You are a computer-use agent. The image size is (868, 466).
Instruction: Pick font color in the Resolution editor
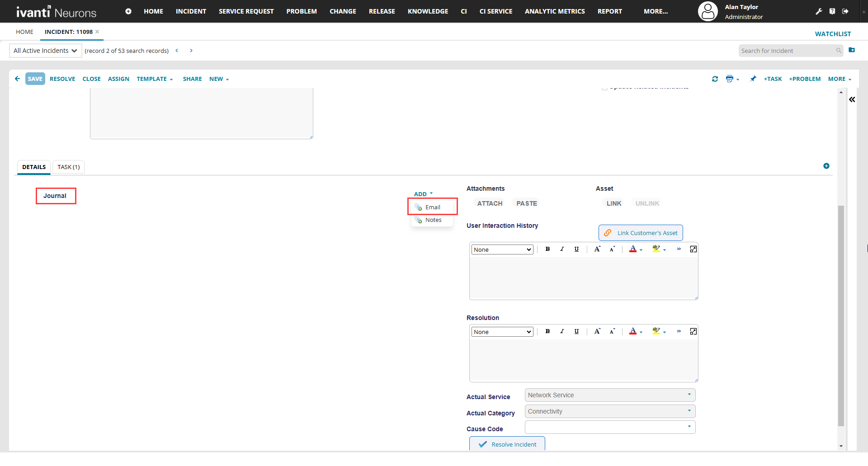coord(633,331)
